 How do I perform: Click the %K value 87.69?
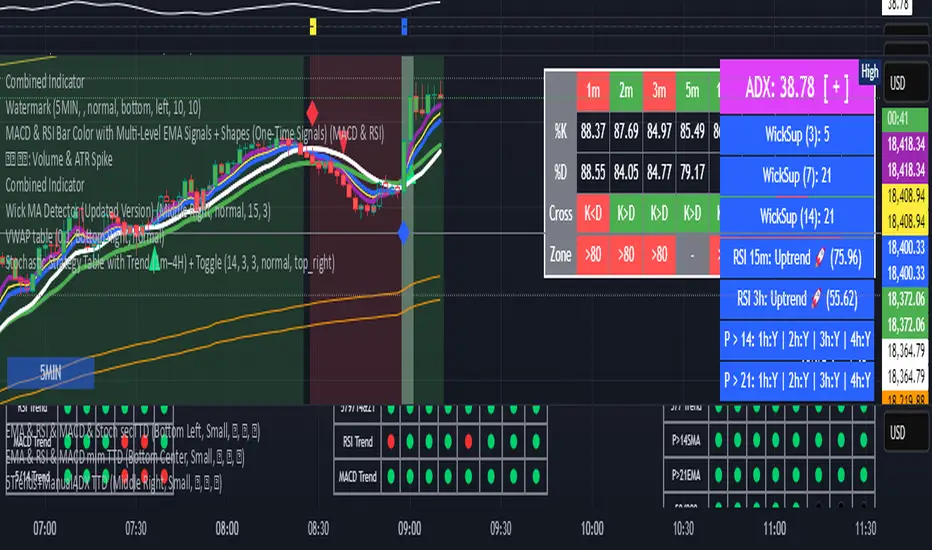tap(626, 131)
